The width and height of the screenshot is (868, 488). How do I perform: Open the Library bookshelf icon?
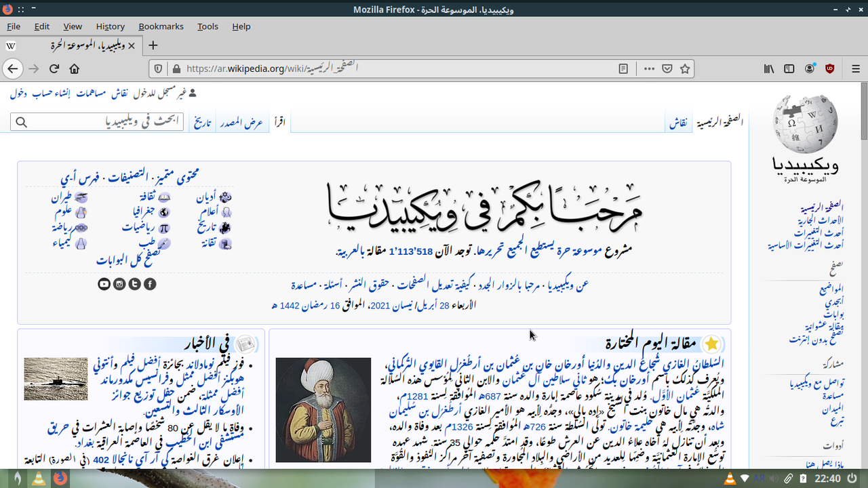[769, 68]
